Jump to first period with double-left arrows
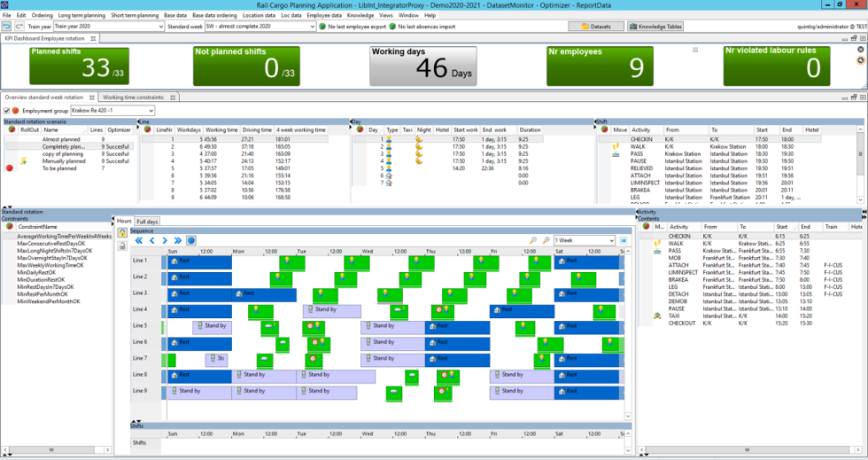 pos(139,240)
